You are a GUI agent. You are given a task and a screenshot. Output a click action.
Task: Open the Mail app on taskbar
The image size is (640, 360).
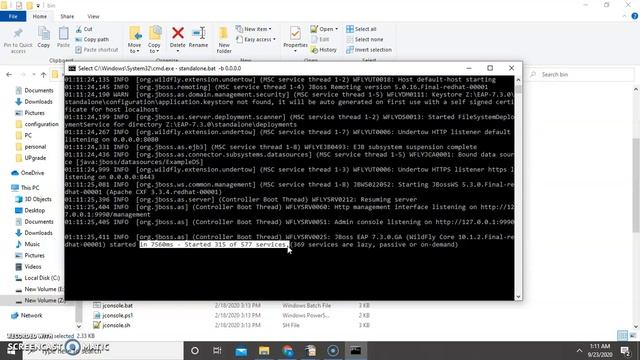tap(241, 351)
